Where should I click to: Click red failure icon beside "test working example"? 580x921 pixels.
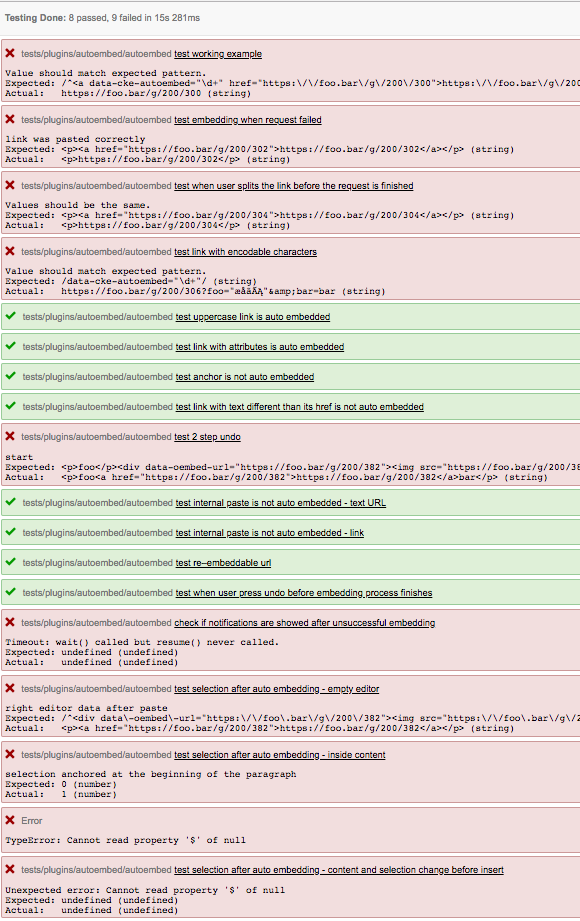10,53
